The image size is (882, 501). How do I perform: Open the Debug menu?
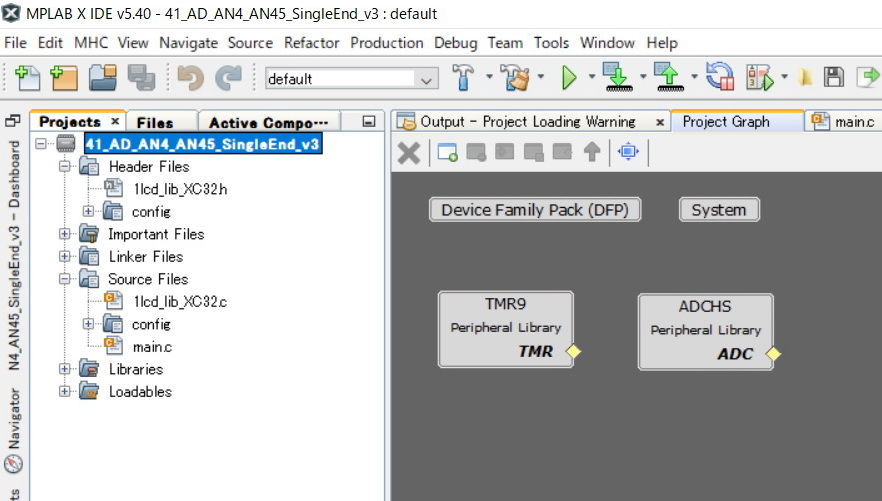456,43
